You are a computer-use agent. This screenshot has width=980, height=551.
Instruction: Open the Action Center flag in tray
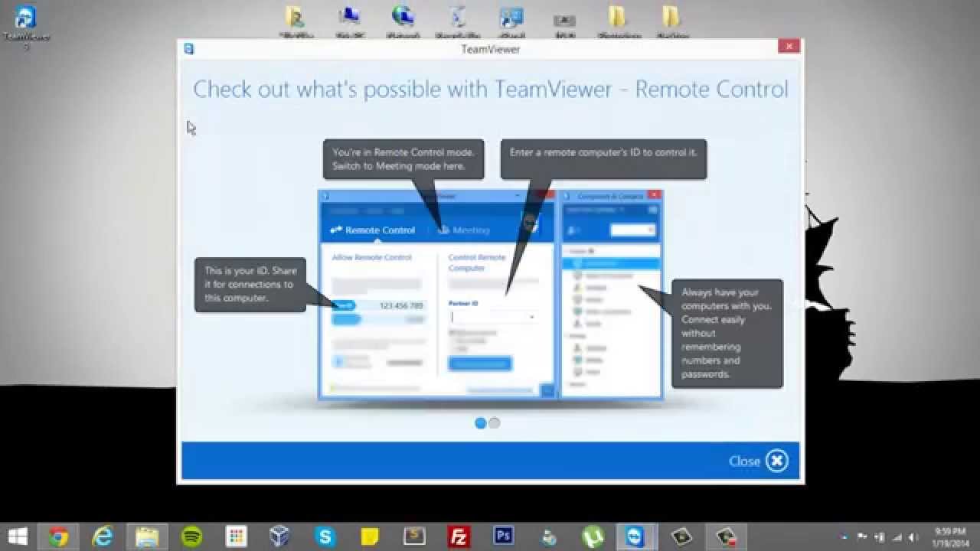863,536
